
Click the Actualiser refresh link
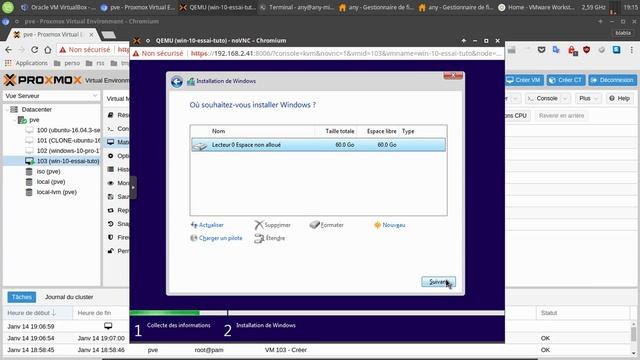click(207, 225)
